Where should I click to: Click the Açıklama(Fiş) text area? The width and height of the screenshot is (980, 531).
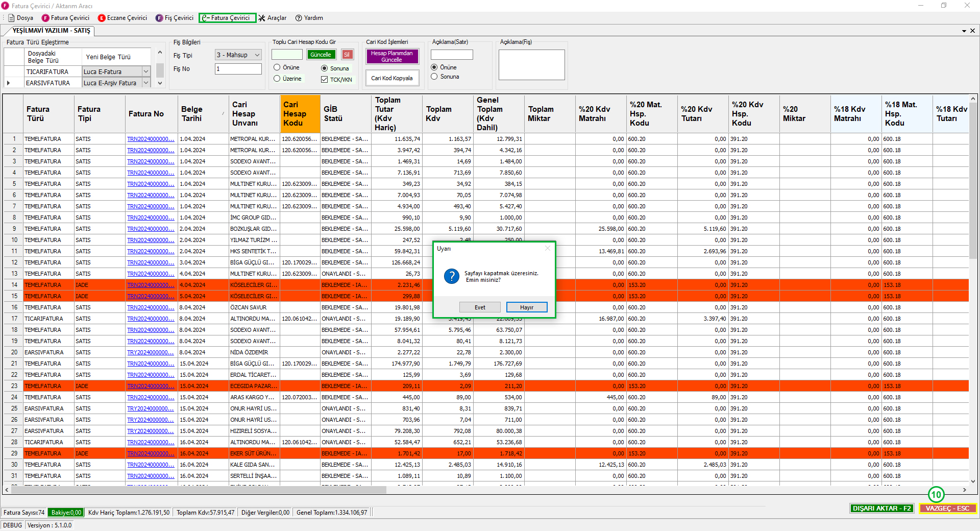click(531, 65)
